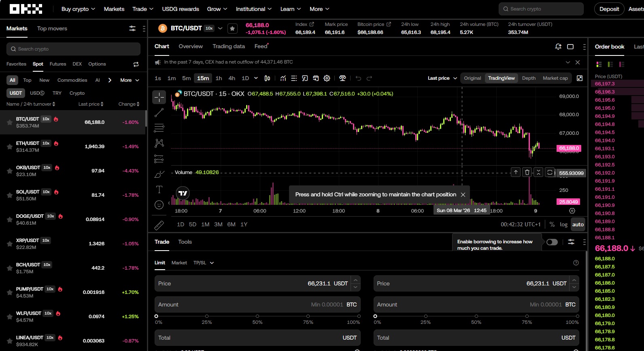This screenshot has width=644, height=351.
Task: Switch to the Overview tab
Action: coord(191,46)
